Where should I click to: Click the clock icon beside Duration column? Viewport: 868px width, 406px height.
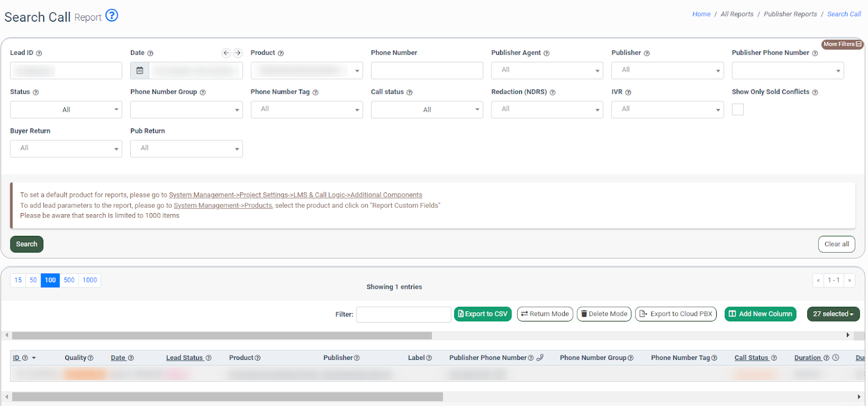click(x=836, y=358)
